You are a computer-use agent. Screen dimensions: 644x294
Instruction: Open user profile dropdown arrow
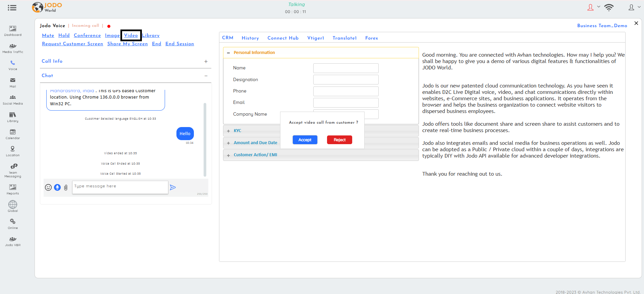(x=639, y=7)
